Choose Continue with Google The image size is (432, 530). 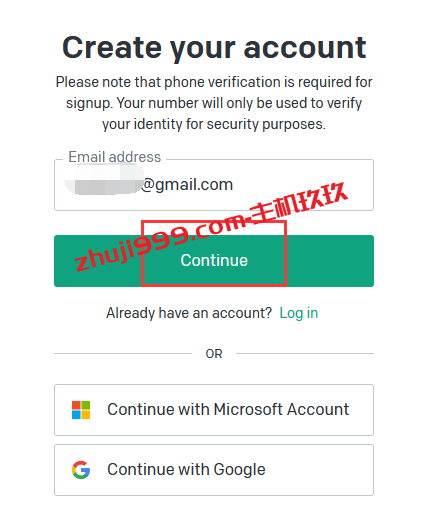pyautogui.click(x=214, y=470)
